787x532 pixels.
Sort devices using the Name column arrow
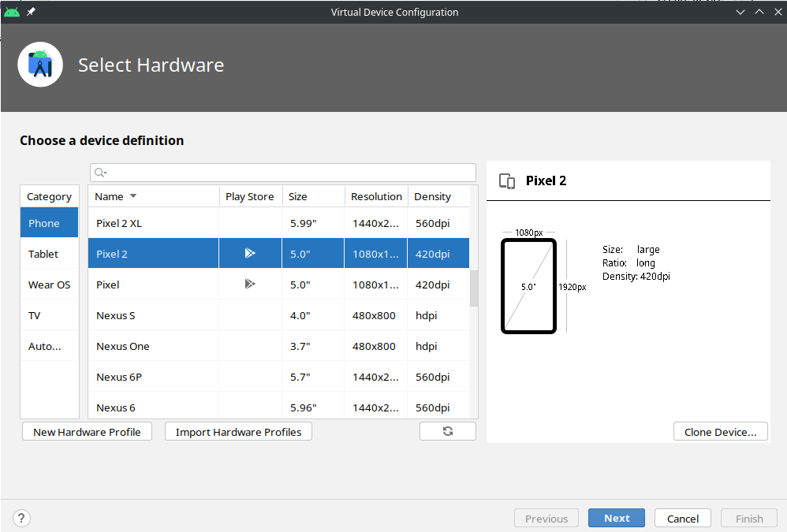point(133,196)
